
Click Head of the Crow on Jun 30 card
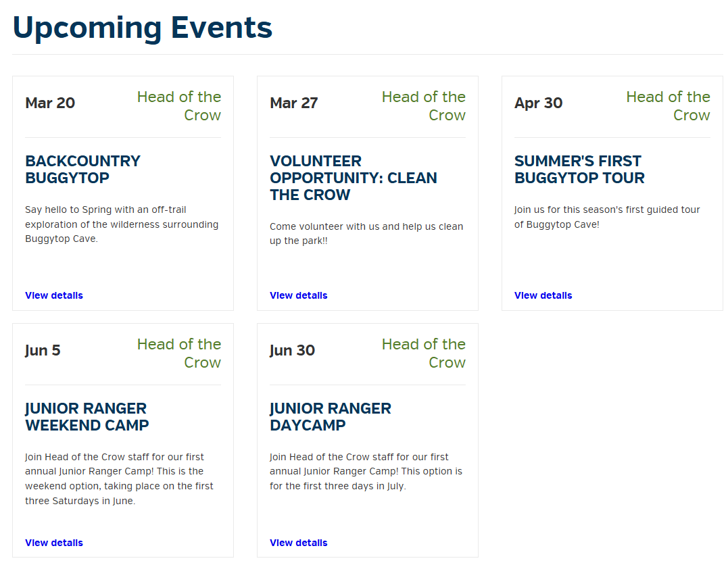coord(423,353)
